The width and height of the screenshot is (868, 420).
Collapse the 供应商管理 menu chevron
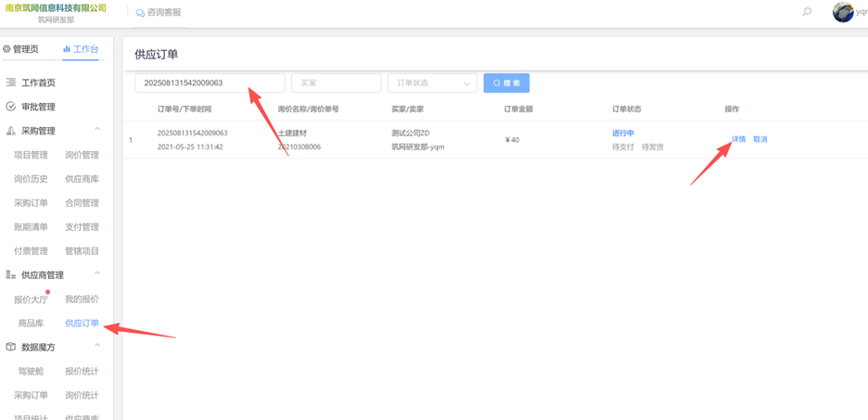[x=97, y=274]
